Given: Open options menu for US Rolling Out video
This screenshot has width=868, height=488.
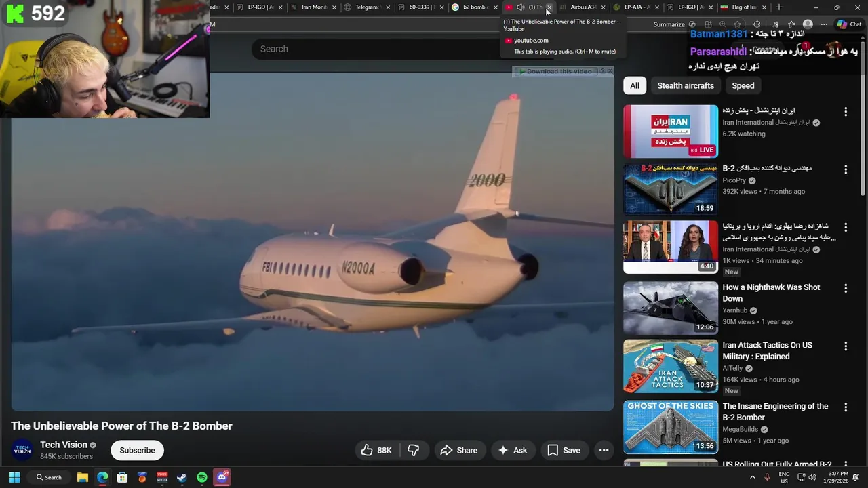Looking at the screenshot, I should tap(845, 465).
